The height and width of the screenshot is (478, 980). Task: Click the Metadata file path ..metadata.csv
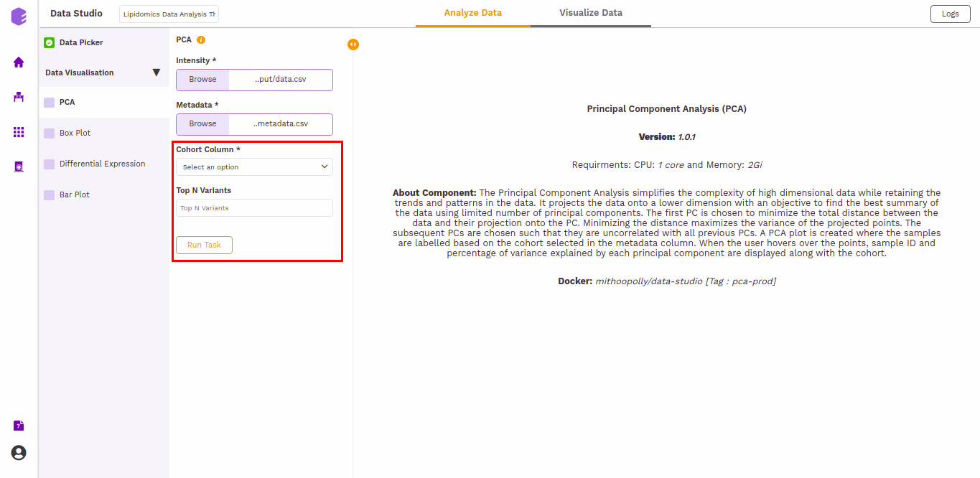[x=281, y=124]
